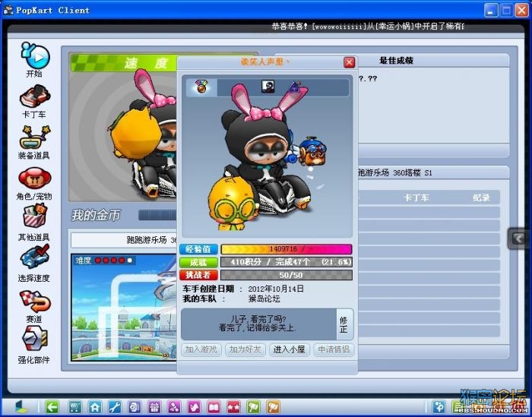
Task: Click the 我的金币 coins label
Action: (96, 215)
